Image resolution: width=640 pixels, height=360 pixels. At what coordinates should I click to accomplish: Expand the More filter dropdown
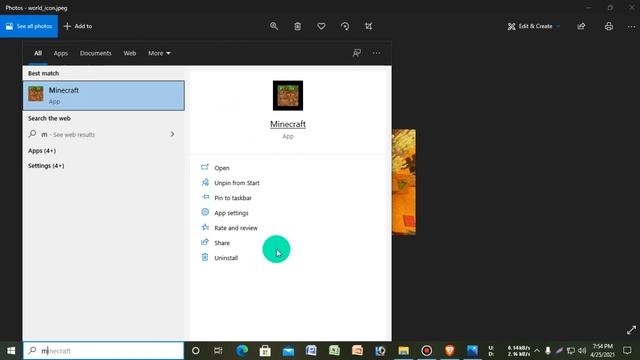159,53
